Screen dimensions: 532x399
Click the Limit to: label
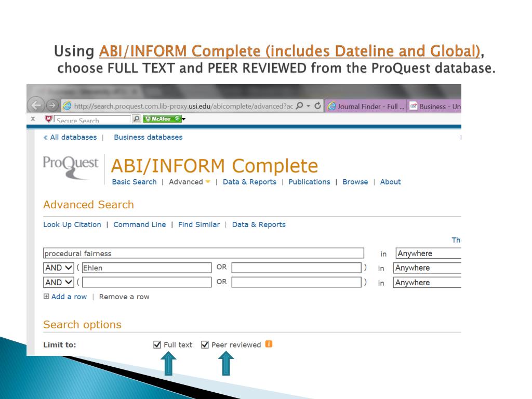point(60,345)
